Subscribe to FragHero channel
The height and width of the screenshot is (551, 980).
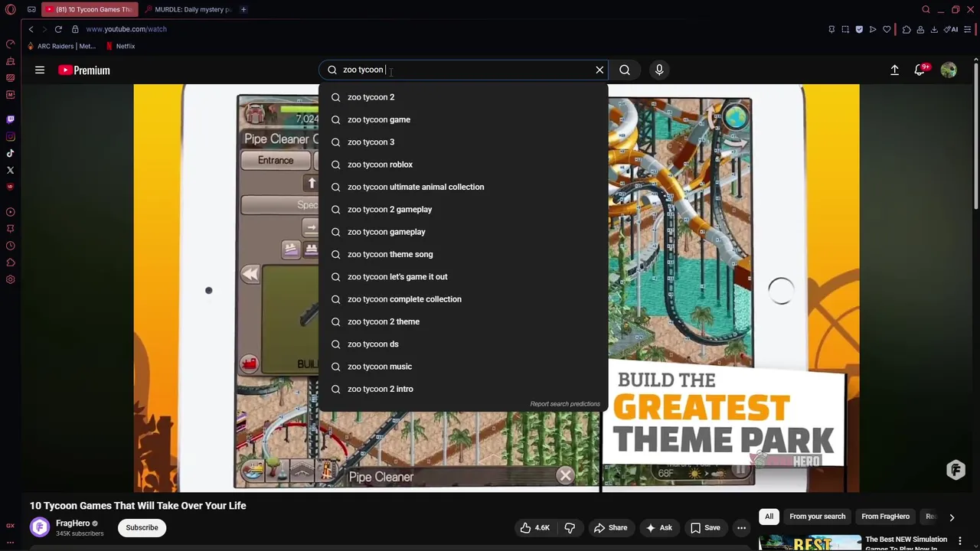142,527
